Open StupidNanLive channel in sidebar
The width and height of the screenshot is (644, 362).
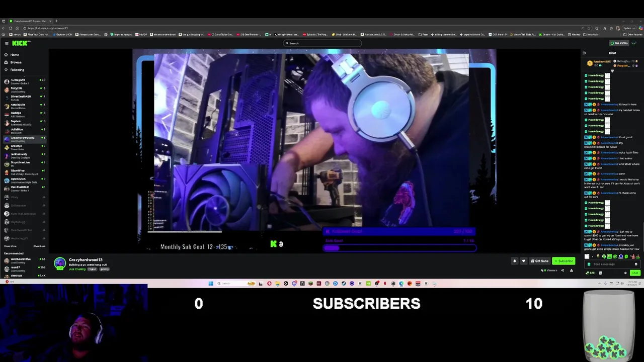pos(24,163)
